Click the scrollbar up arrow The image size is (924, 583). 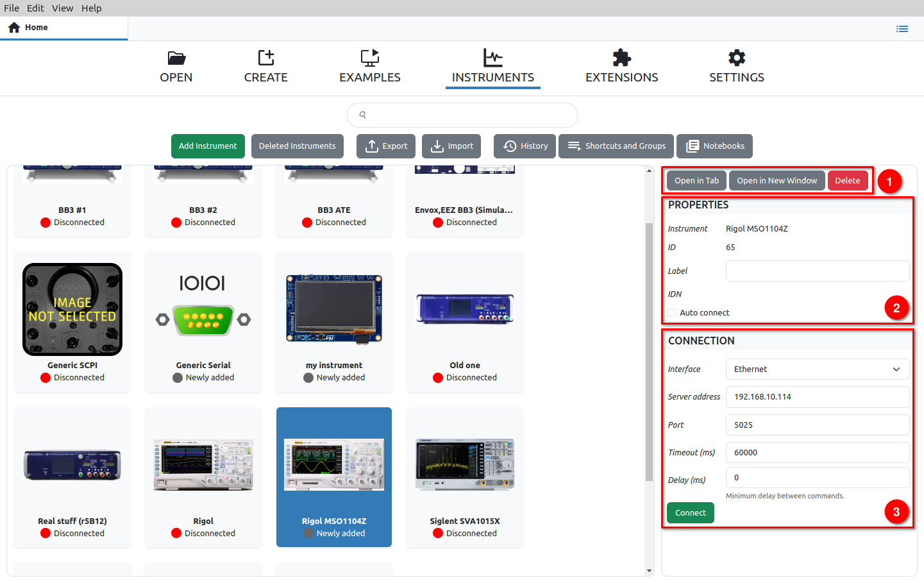pyautogui.click(x=649, y=171)
